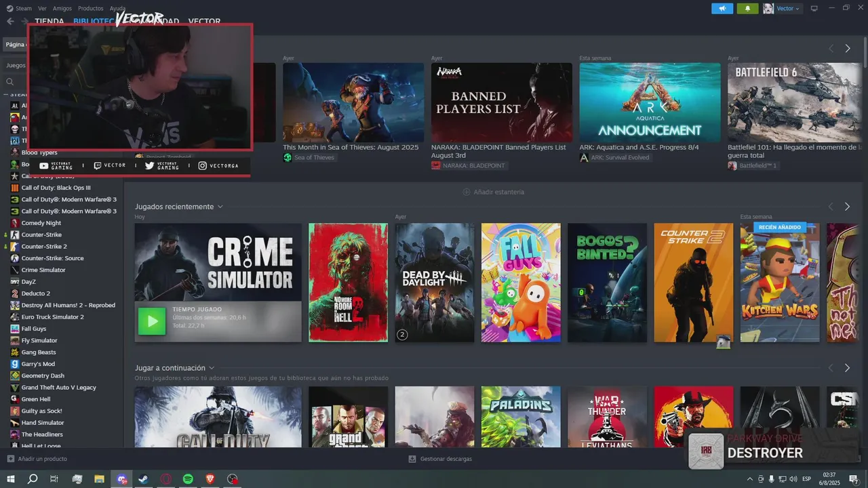Open the Vector account dropdown
The width and height of the screenshot is (868, 488).
coord(788,8)
